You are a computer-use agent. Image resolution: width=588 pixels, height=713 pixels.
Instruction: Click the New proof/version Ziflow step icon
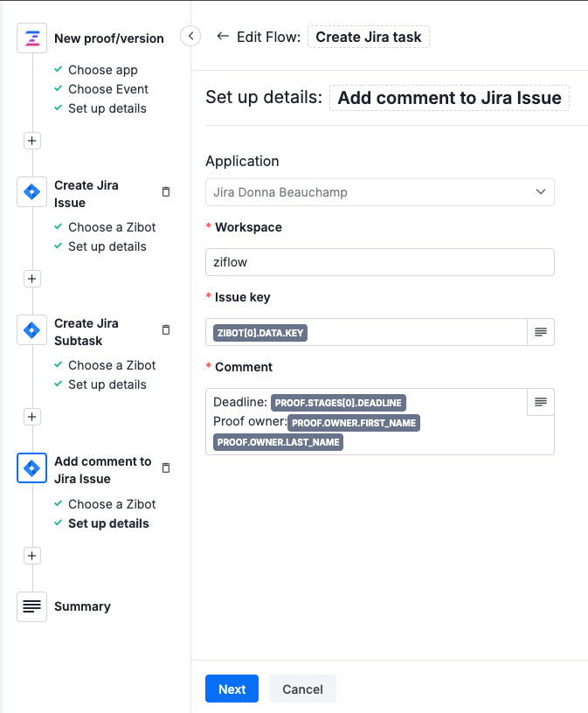pos(31,38)
